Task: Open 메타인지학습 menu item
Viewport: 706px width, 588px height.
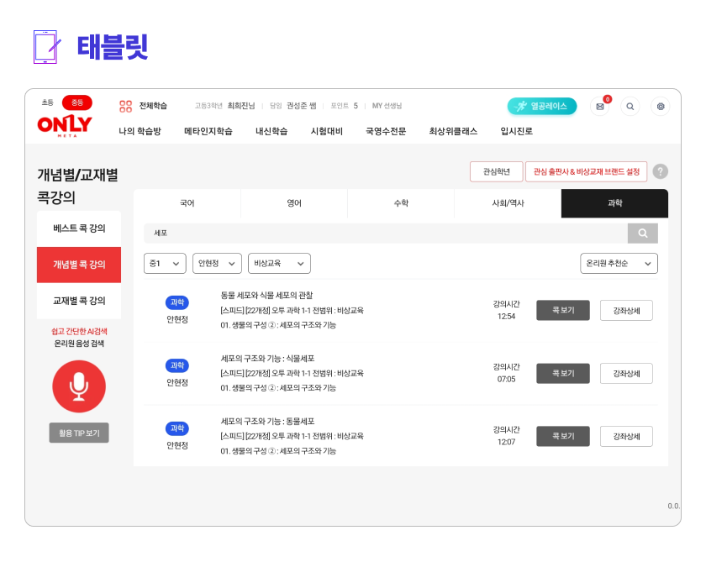Action: [208, 131]
